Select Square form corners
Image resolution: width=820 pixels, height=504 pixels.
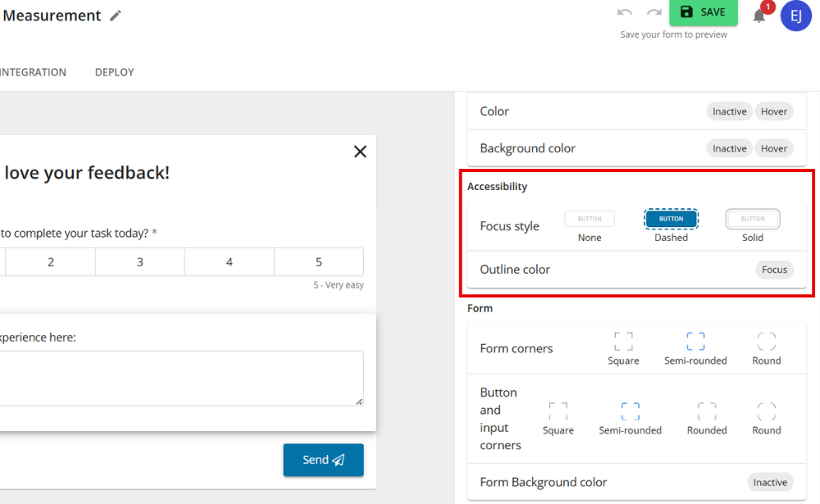[x=623, y=339]
